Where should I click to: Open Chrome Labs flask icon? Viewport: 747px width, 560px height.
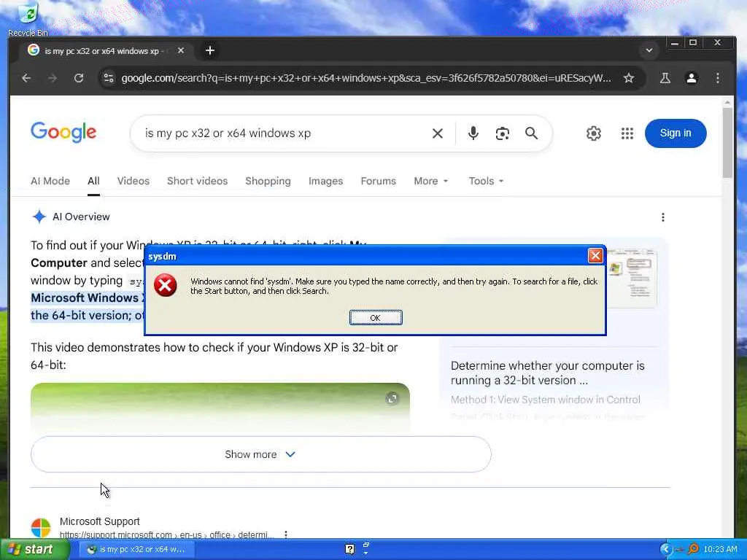(665, 78)
